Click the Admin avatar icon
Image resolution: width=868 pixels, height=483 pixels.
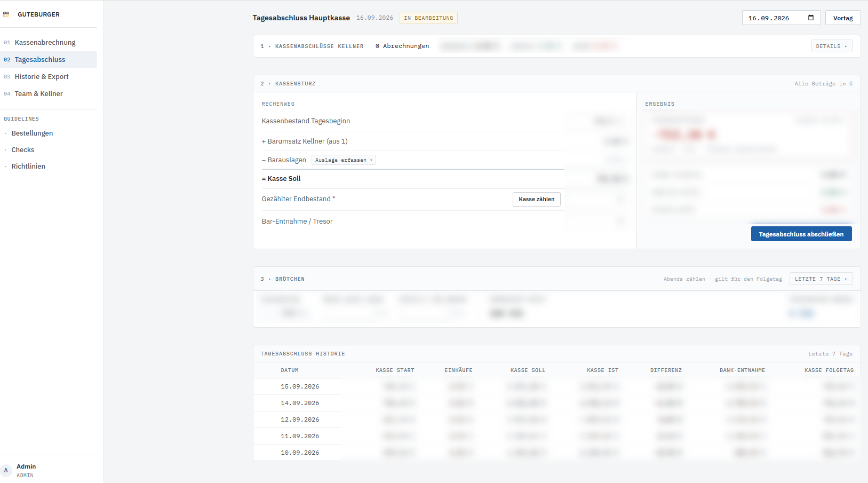coord(6,470)
